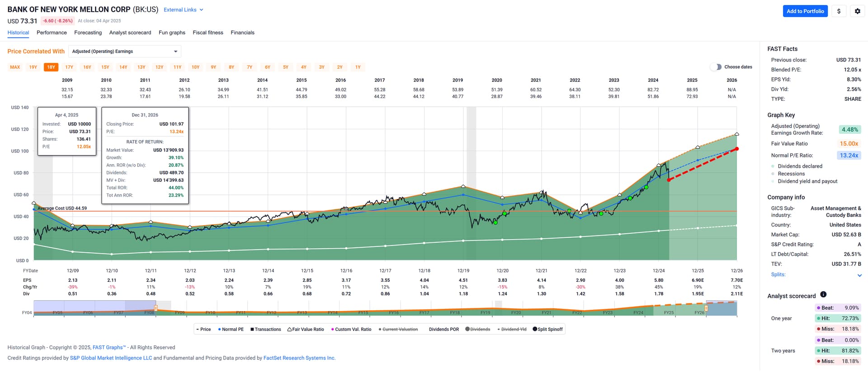Viewport: 868px width, 373px height.
Task: Click the 12/20 fair value triangle marker
Action: tap(502, 198)
